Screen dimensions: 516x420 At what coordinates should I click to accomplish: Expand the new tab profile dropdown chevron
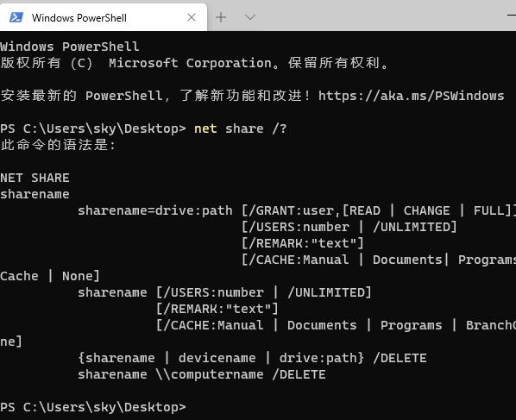[x=250, y=17]
